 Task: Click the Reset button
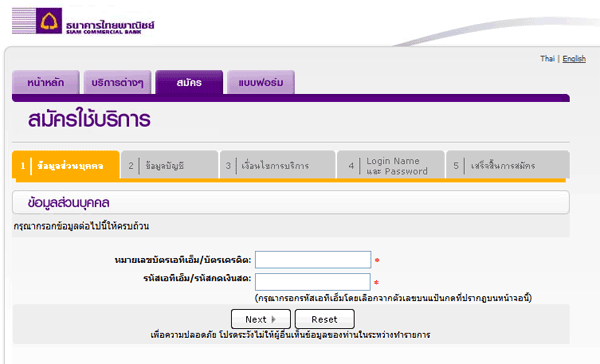(324, 319)
